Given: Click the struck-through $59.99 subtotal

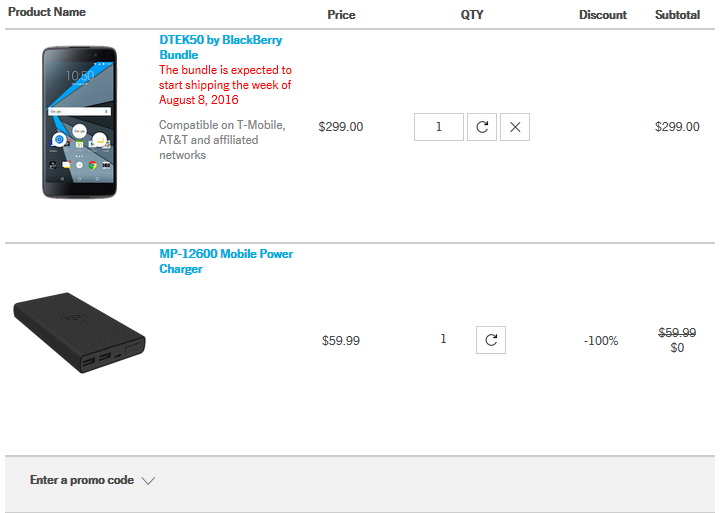Looking at the screenshot, I should click(x=677, y=333).
